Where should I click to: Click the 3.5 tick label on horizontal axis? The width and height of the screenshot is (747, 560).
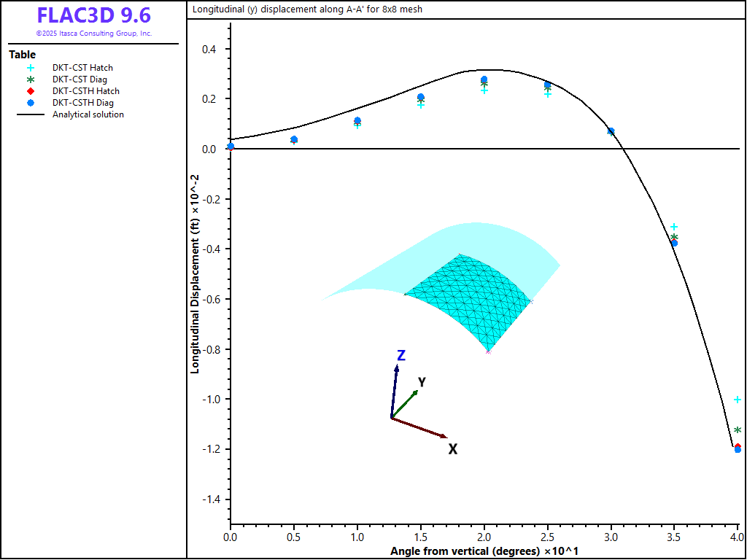[674, 537]
